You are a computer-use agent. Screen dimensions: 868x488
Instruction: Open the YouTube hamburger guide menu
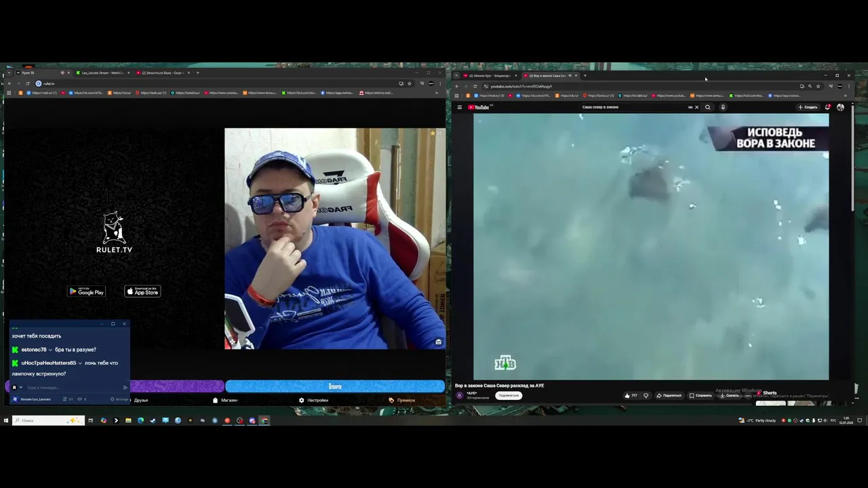click(x=459, y=107)
